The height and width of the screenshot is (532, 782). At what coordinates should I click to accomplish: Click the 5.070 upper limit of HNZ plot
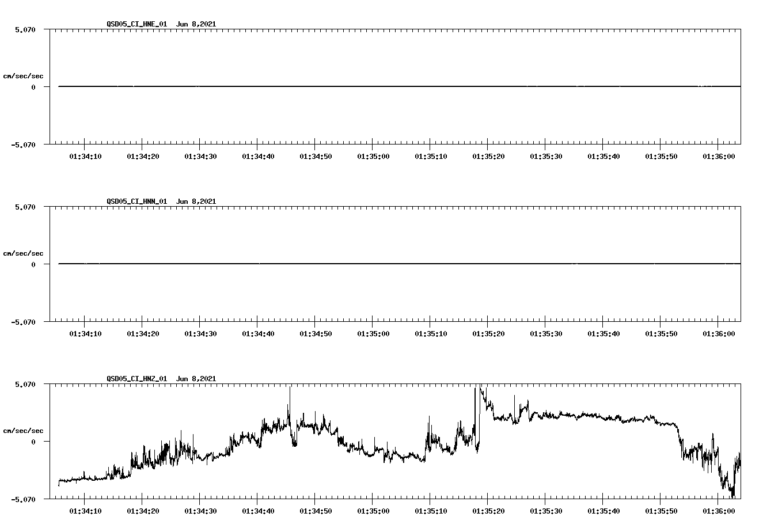[25, 384]
